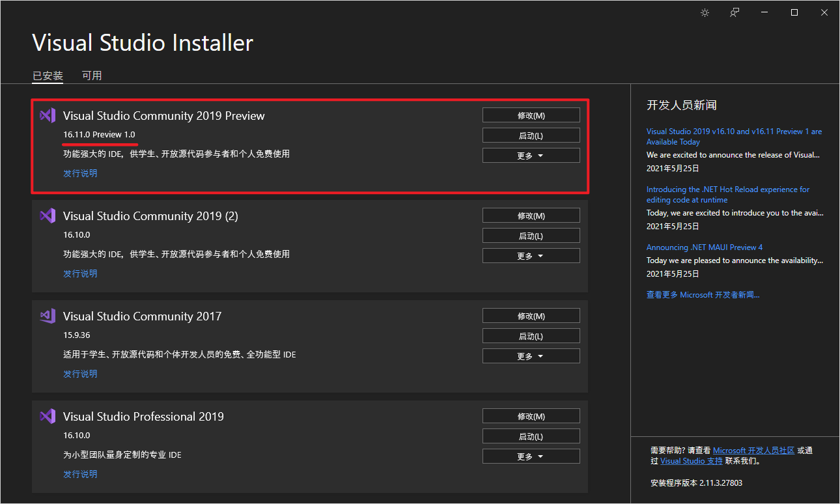Click Visual Studio Community 2019 (2) logo icon
Viewport: 840px width, 504px height.
point(47,216)
